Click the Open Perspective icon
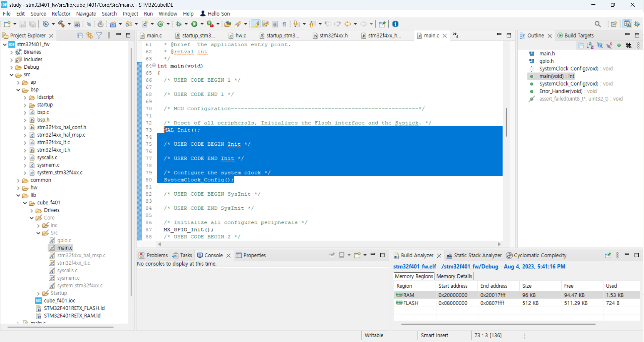This screenshot has width=644, height=342. [614, 24]
